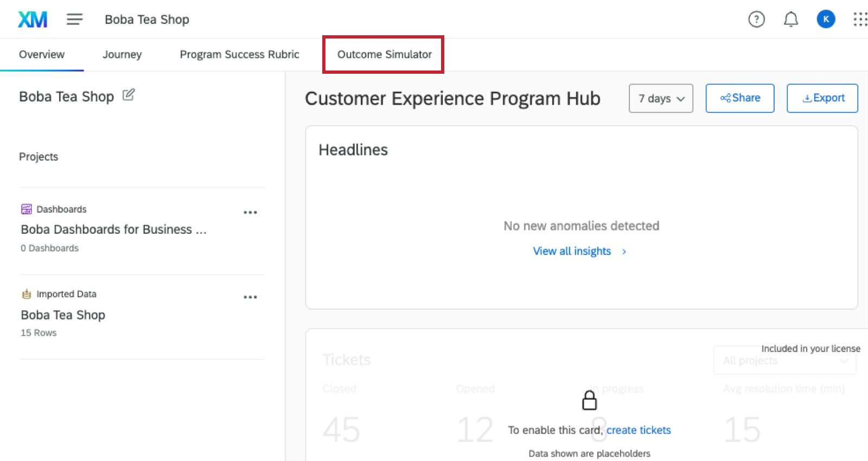Click the 0 Dashboards count text

coord(49,248)
